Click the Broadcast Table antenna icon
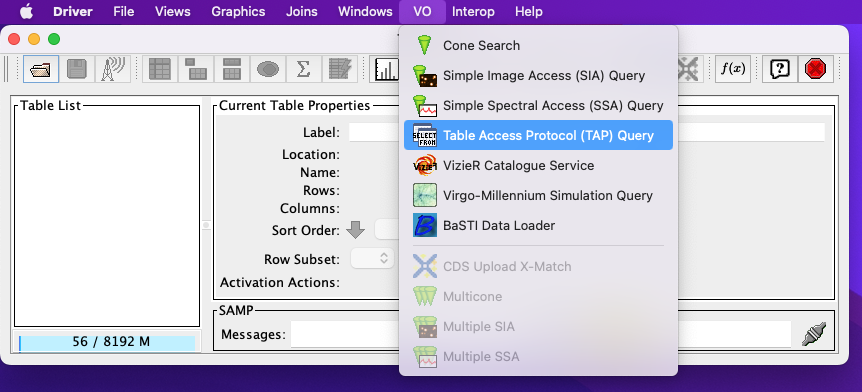This screenshot has width=862, height=392. coord(113,69)
